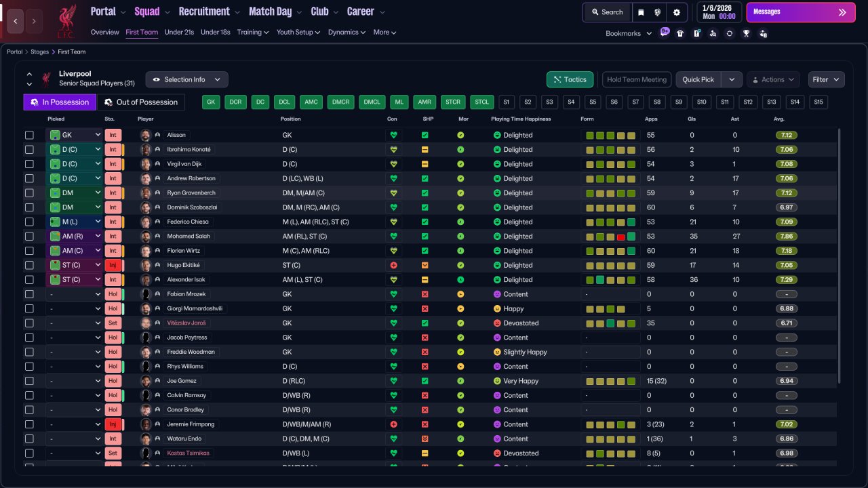This screenshot has height=488, width=868.
Task: Open the Portal menu
Action: click(108, 12)
